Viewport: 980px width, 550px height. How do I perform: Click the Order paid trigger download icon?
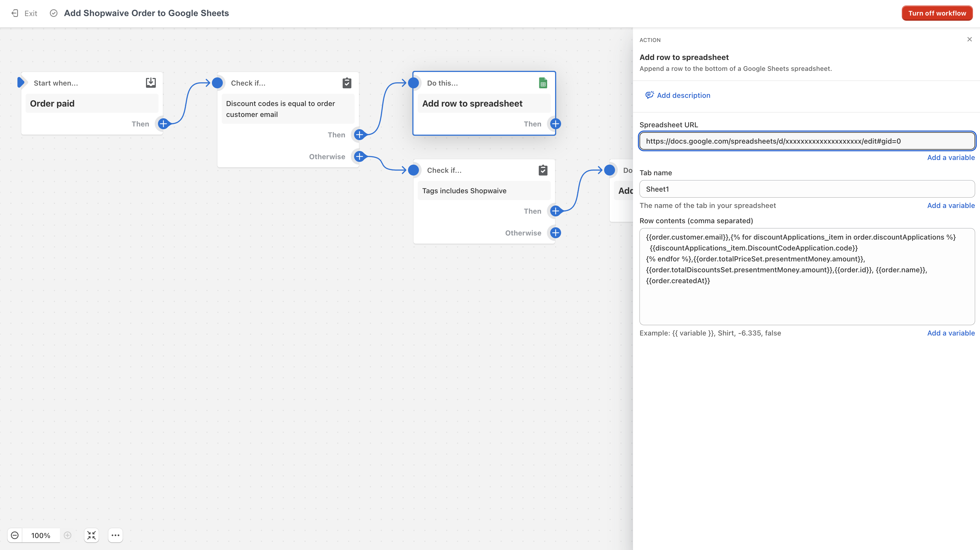(151, 83)
